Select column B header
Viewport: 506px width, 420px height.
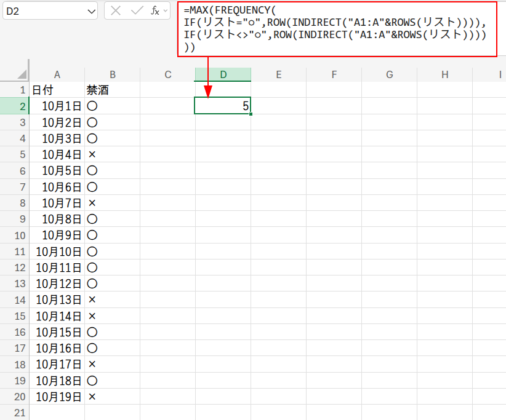(x=112, y=74)
